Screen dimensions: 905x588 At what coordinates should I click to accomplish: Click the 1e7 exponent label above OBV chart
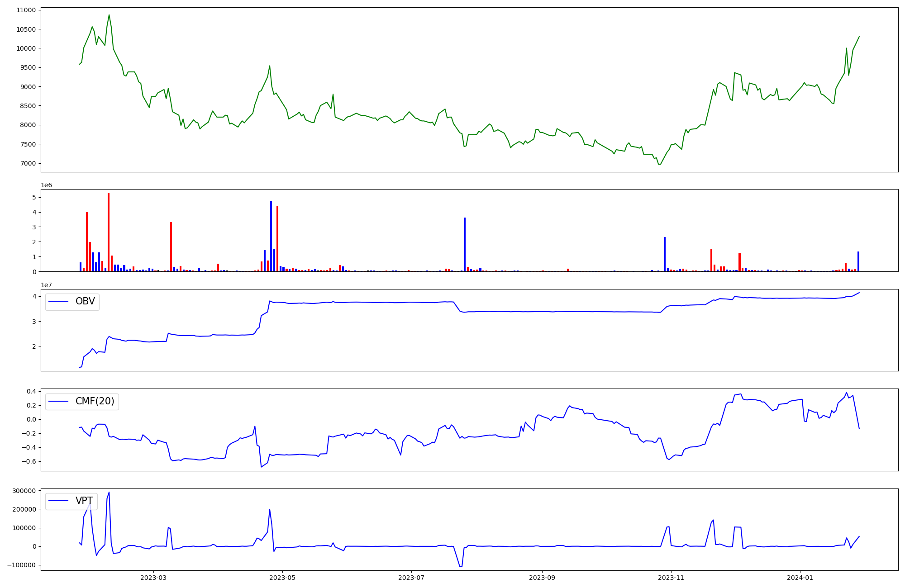pyautogui.click(x=46, y=285)
